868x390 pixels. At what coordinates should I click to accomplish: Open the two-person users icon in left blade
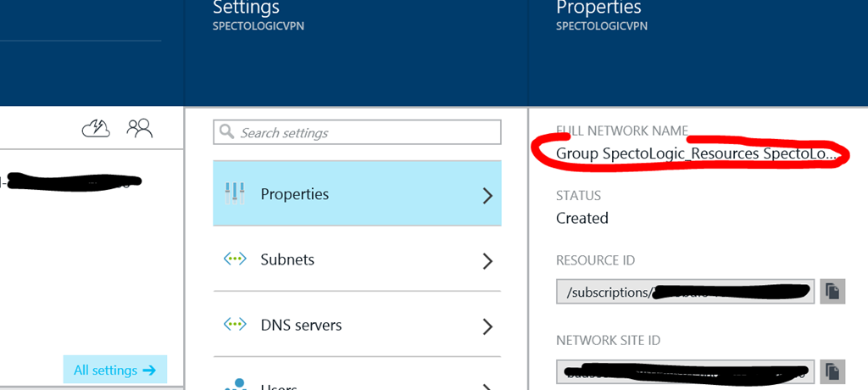coord(139,128)
